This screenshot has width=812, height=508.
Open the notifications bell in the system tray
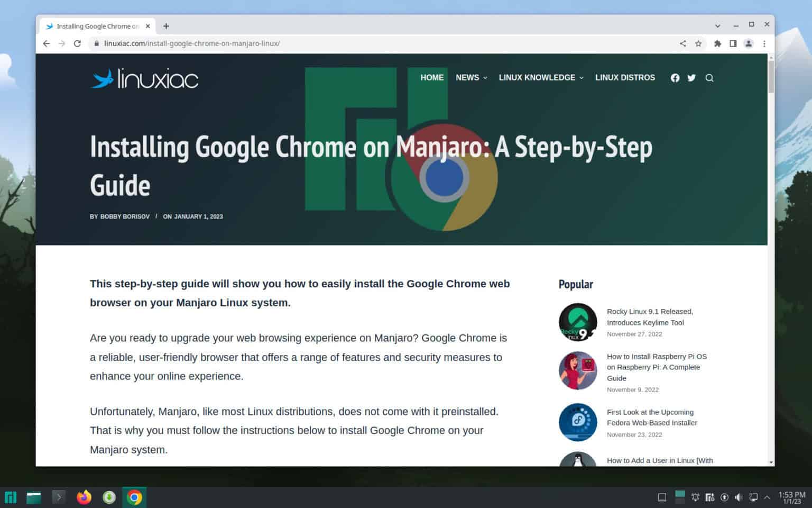coord(695,497)
